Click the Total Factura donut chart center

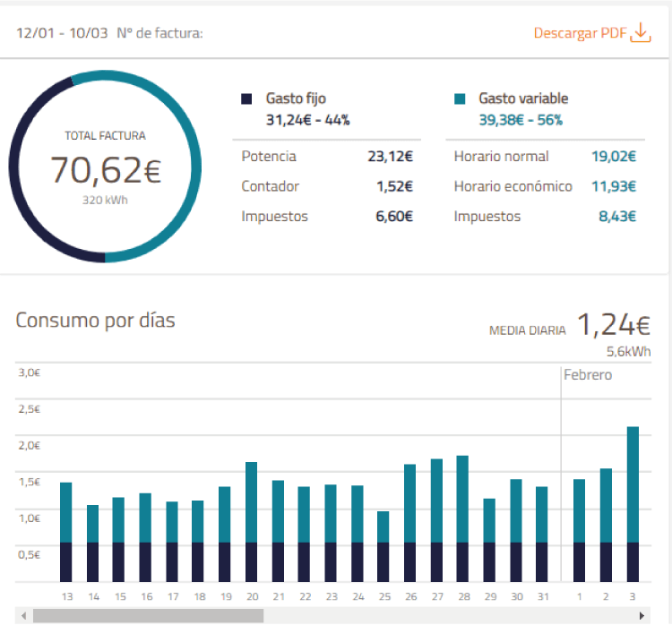(105, 168)
